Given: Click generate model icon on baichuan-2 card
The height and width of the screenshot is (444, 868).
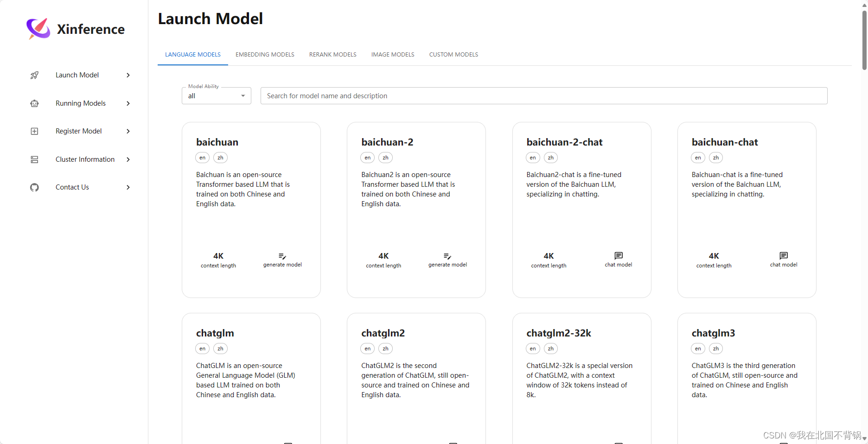Looking at the screenshot, I should [447, 256].
